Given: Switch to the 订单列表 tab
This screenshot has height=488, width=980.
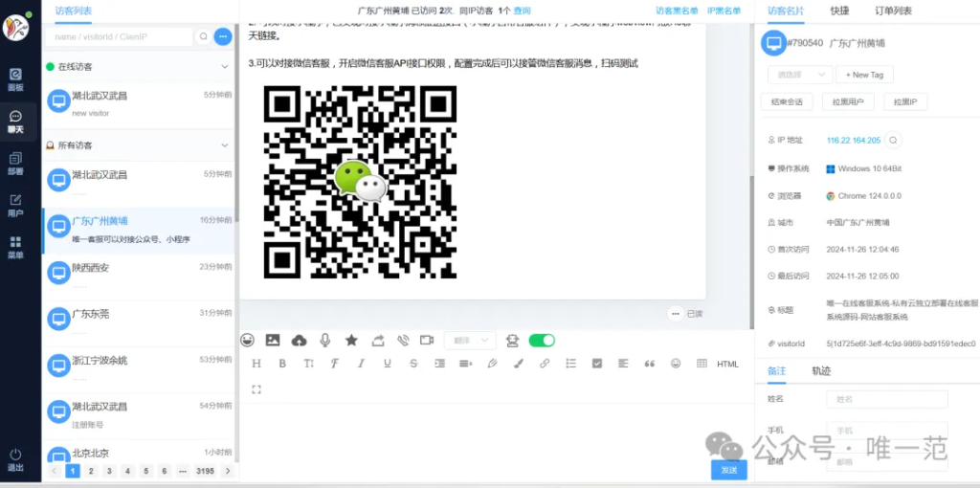Looking at the screenshot, I should click(x=893, y=10).
